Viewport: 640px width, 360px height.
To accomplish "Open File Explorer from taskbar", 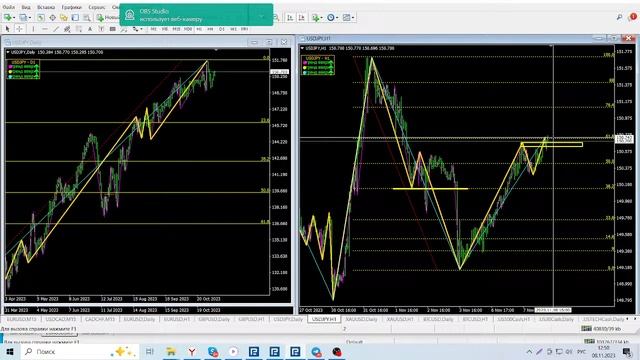I will [x=171, y=351].
